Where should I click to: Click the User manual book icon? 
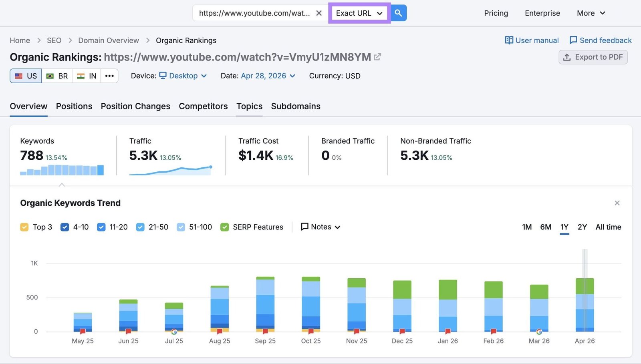pos(509,40)
